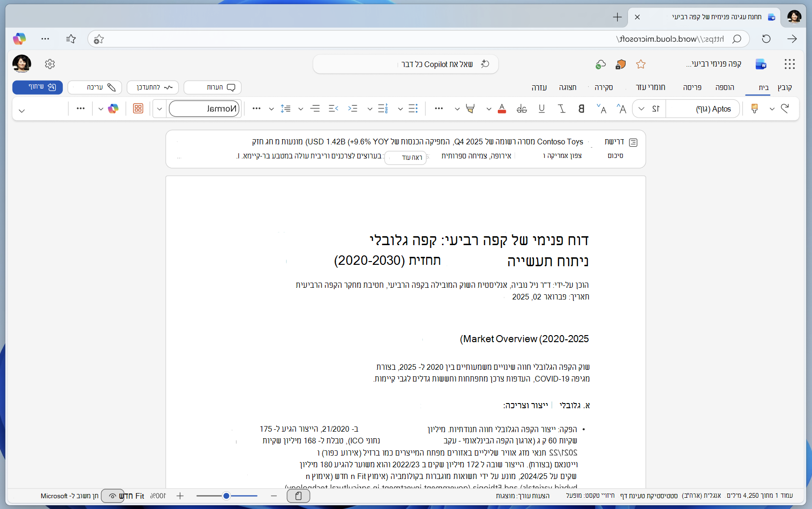This screenshot has height=509, width=812.
Task: Expand the font size 12 dropdown
Action: tap(642, 109)
